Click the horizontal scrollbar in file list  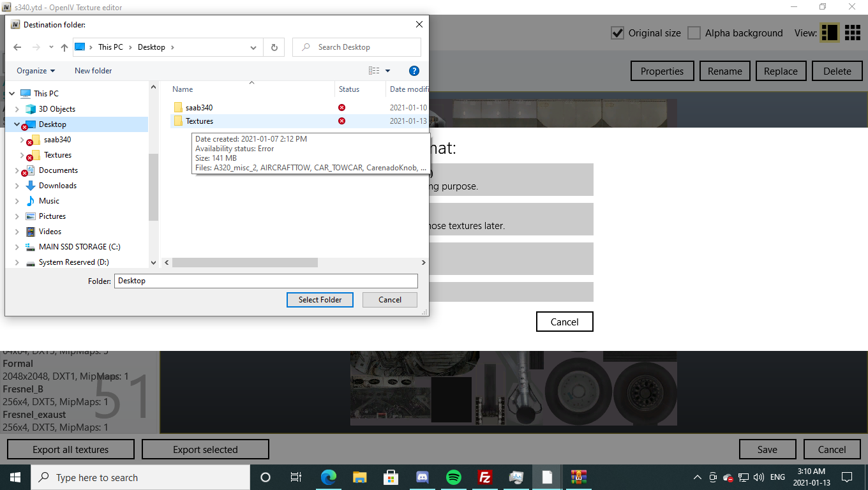point(245,262)
